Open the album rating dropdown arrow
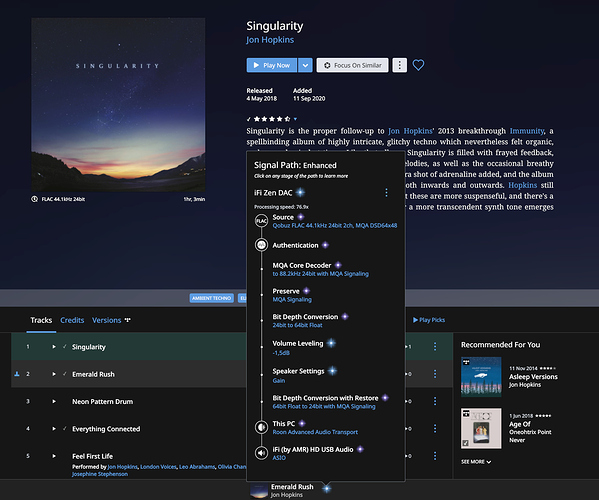This screenshot has width=599, height=500. pyautogui.click(x=295, y=119)
